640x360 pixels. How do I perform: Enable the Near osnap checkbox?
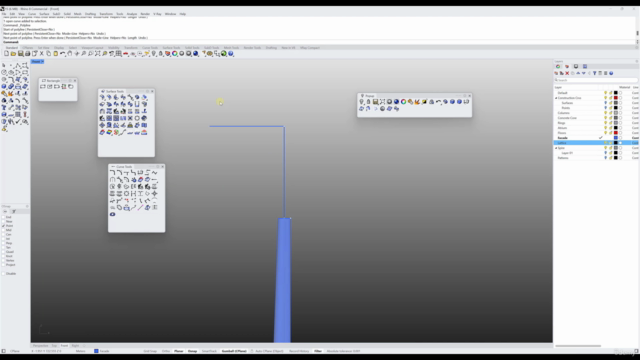[x=4, y=222]
